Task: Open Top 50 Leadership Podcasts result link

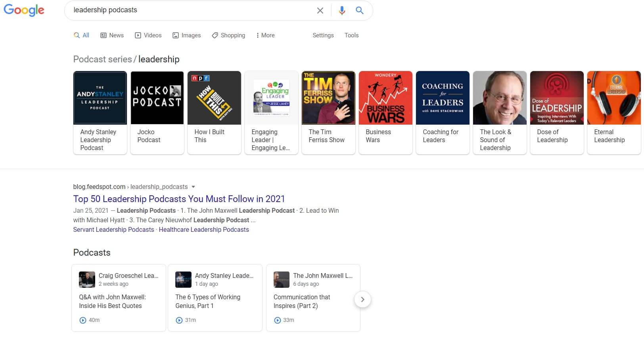Action: coord(179,199)
